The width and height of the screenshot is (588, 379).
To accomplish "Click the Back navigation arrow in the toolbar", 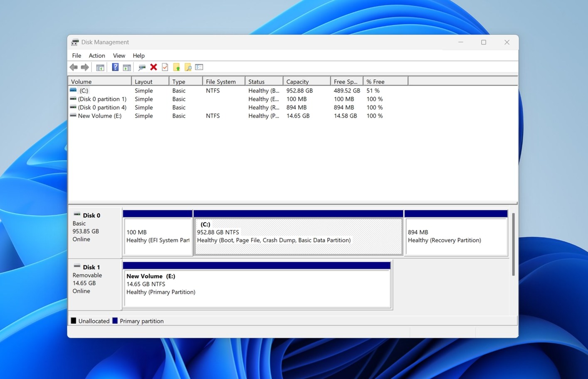I will [x=74, y=67].
